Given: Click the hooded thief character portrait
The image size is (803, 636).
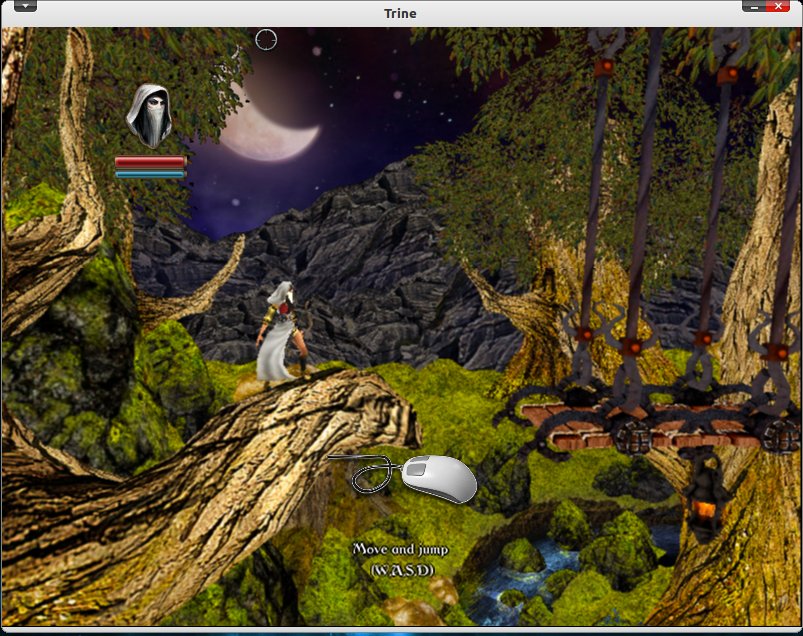Looking at the screenshot, I should (149, 116).
